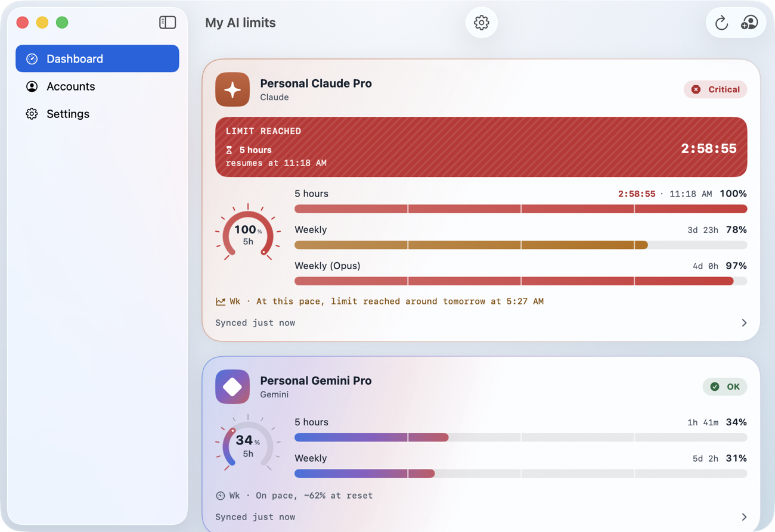Click the Critical status badge
775x532 pixels.
point(715,89)
